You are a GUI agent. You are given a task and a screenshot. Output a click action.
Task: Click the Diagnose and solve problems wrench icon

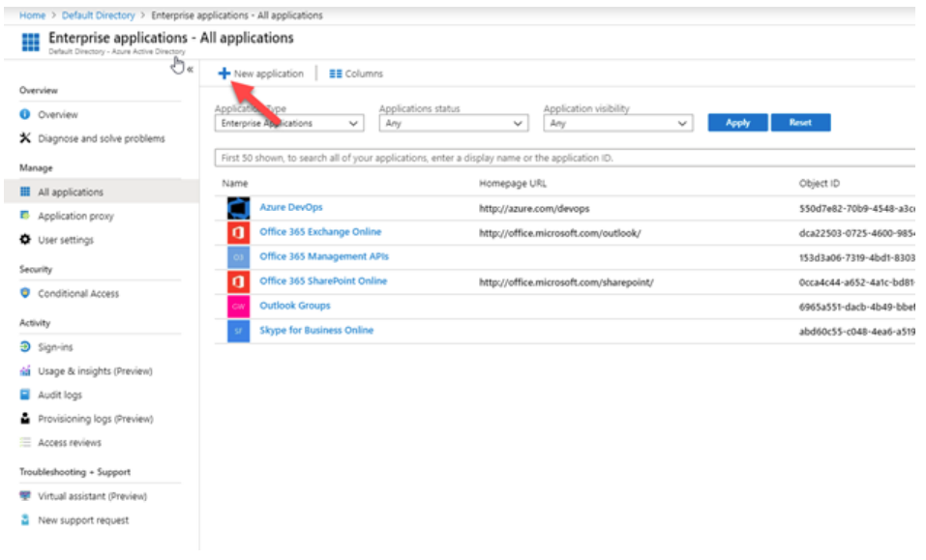(25, 138)
